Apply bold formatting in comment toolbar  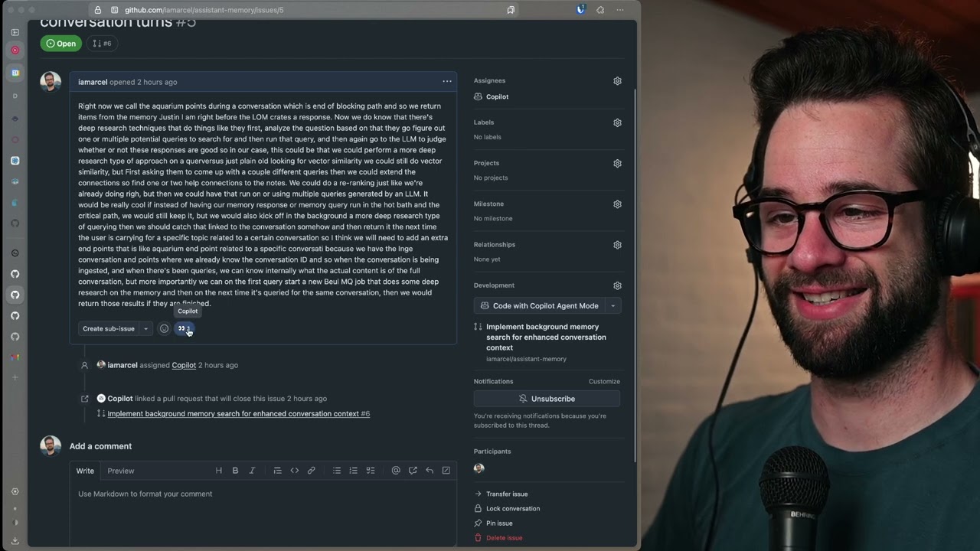(x=235, y=471)
